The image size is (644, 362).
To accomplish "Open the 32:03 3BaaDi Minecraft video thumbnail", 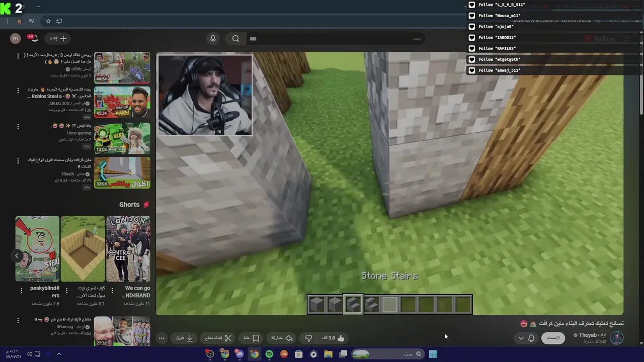I will tap(122, 172).
